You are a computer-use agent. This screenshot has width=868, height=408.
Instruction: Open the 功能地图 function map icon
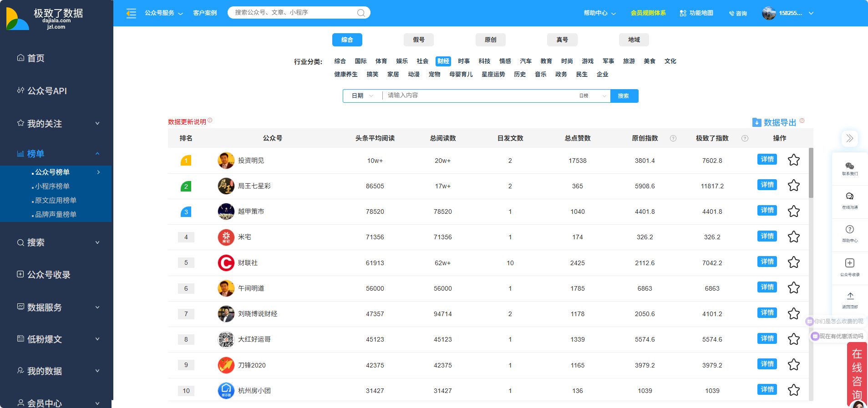tap(683, 13)
